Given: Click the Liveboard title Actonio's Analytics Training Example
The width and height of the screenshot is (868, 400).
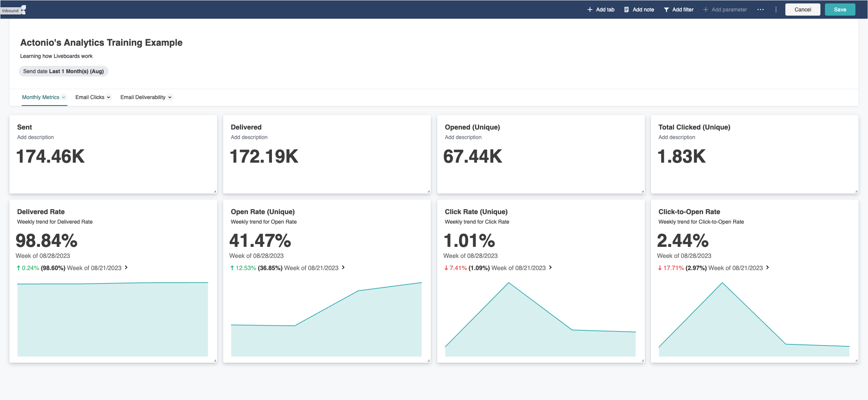Looking at the screenshot, I should (x=101, y=43).
